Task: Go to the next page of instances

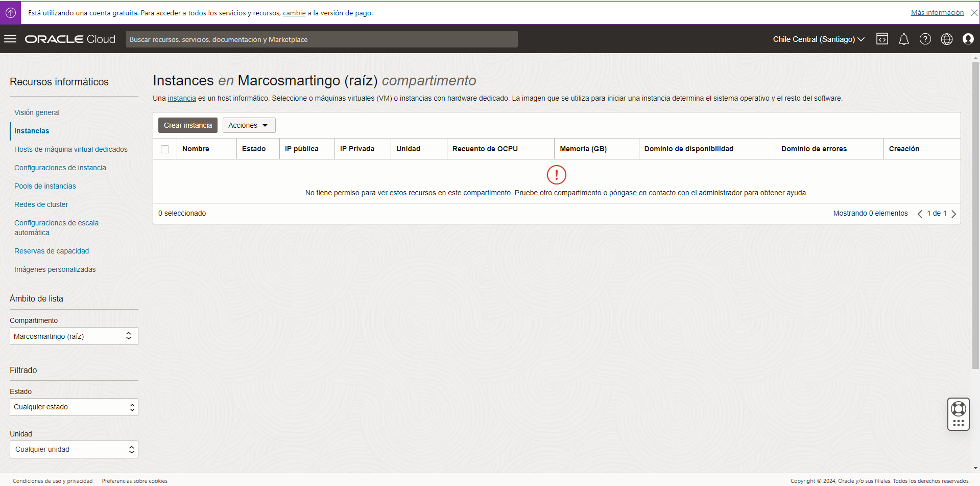Action: coord(954,214)
